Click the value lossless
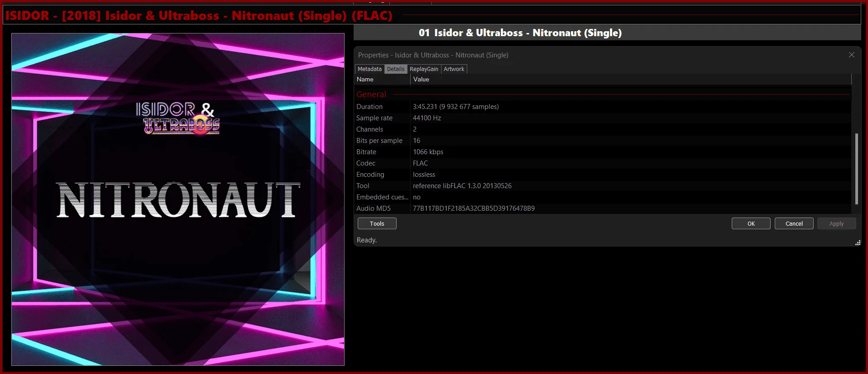Image resolution: width=868 pixels, height=374 pixels. click(424, 175)
